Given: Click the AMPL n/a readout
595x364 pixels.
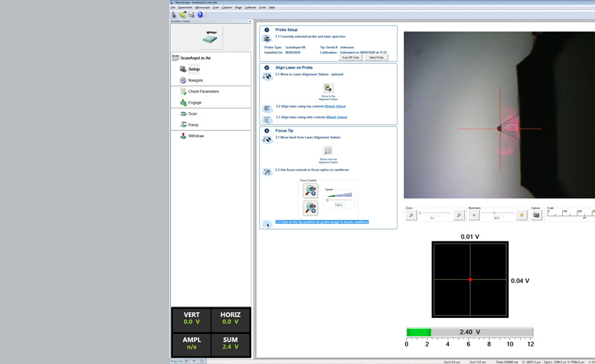Looking at the screenshot, I should [x=192, y=343].
